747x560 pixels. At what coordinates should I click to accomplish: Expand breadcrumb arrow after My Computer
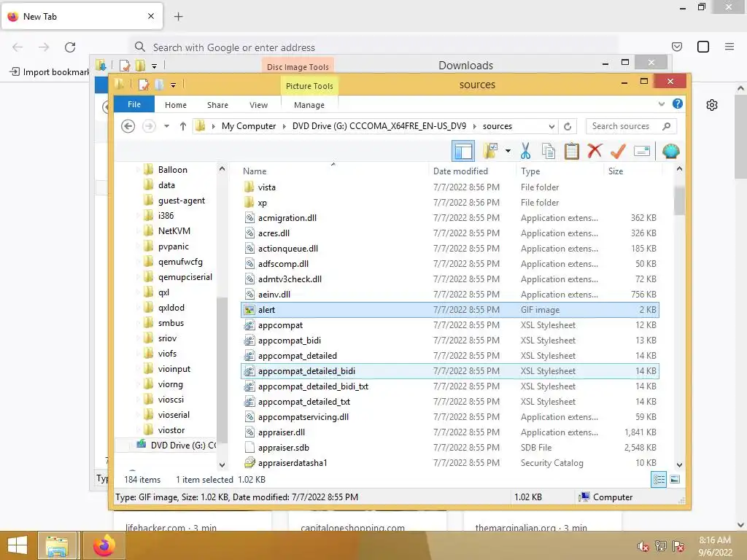pyautogui.click(x=284, y=126)
